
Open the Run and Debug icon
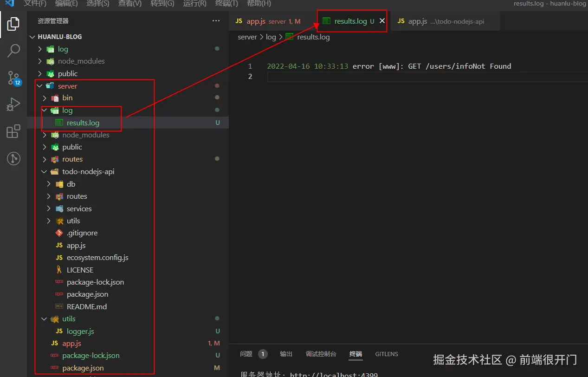pyautogui.click(x=13, y=104)
